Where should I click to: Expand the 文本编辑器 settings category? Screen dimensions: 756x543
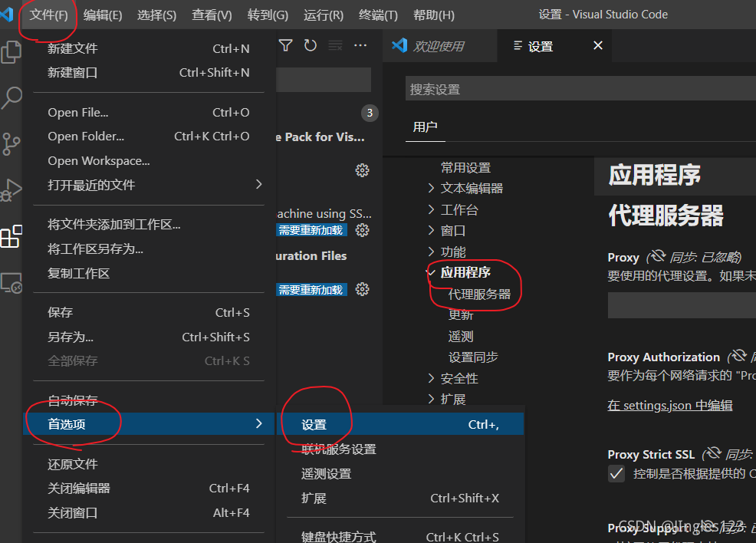coord(431,188)
